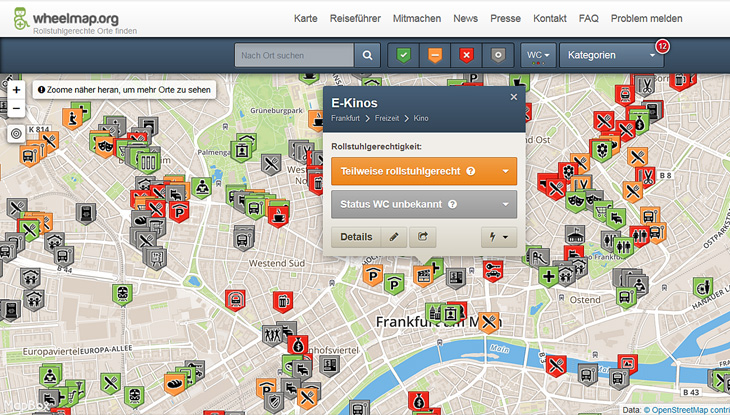Click the red 12 notification badge
The height and width of the screenshot is (415, 730).
(662, 46)
